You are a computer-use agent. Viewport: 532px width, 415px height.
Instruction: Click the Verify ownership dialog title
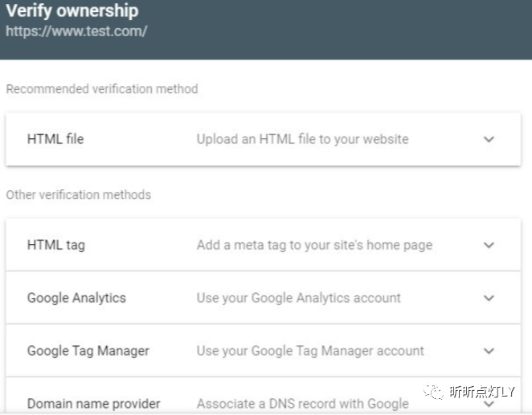tap(72, 11)
